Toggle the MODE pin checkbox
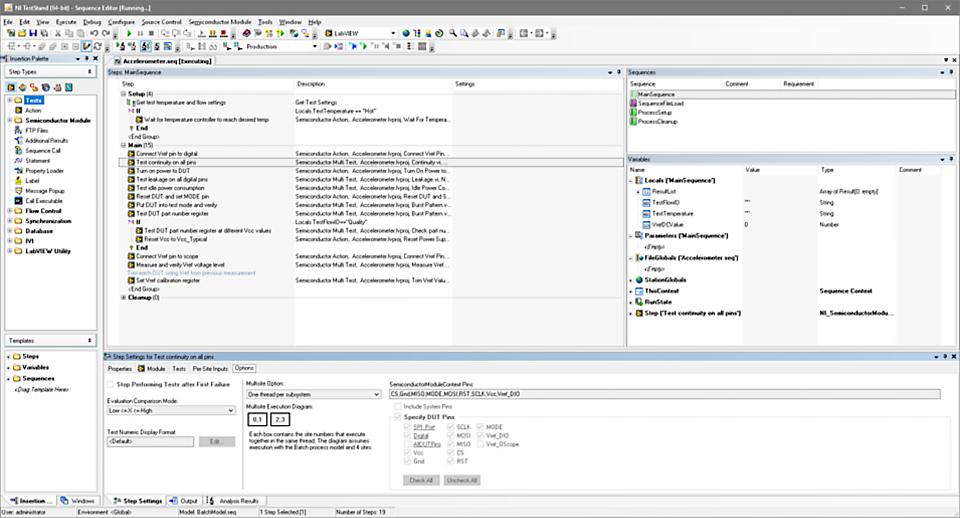The width and height of the screenshot is (960, 518). [480, 427]
